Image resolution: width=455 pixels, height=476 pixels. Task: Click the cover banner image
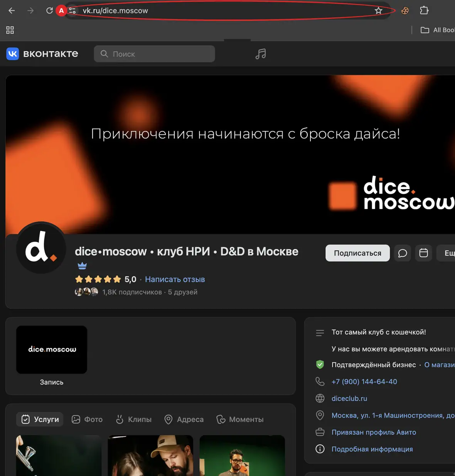click(230, 154)
